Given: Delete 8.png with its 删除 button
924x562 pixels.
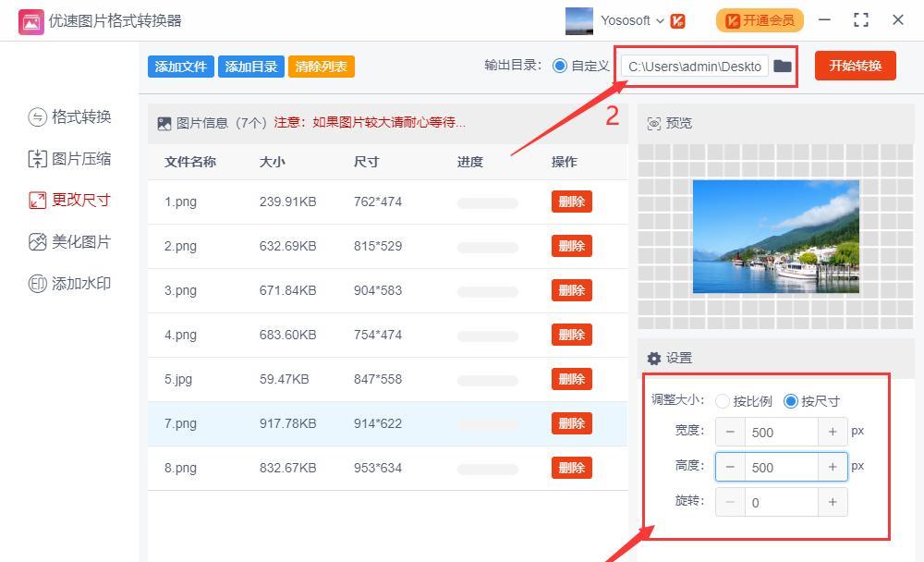Looking at the screenshot, I should point(572,468).
